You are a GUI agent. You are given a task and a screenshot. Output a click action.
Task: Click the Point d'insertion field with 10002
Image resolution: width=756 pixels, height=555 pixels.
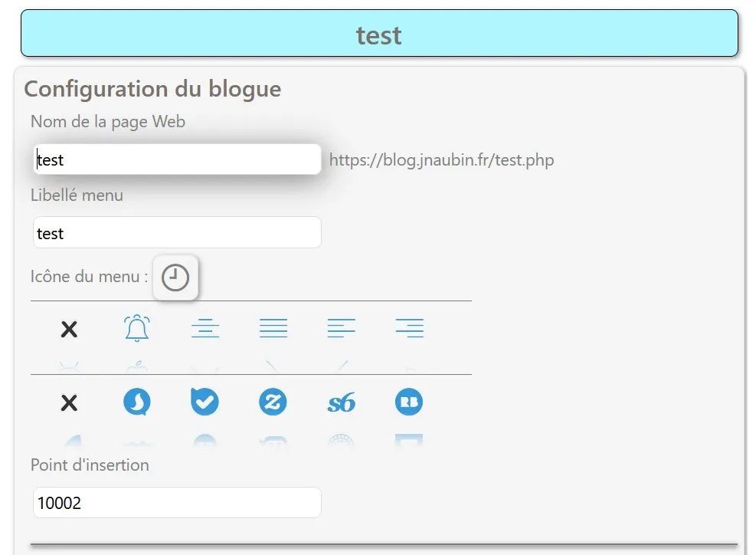[x=177, y=502]
